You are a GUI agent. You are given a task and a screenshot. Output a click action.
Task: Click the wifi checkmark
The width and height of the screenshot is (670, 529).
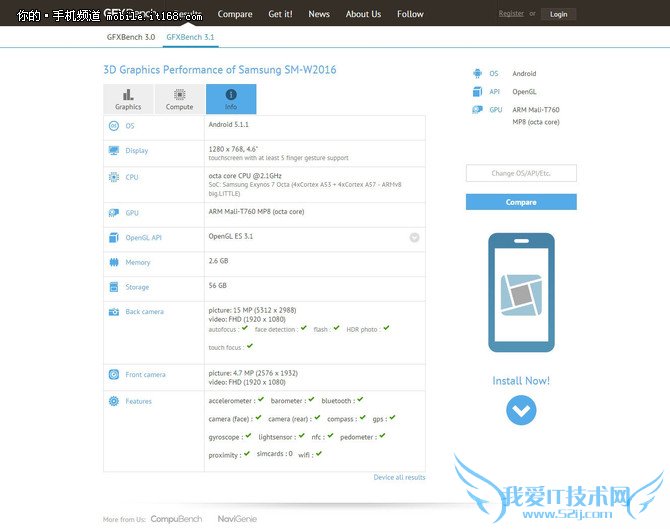tap(319, 453)
